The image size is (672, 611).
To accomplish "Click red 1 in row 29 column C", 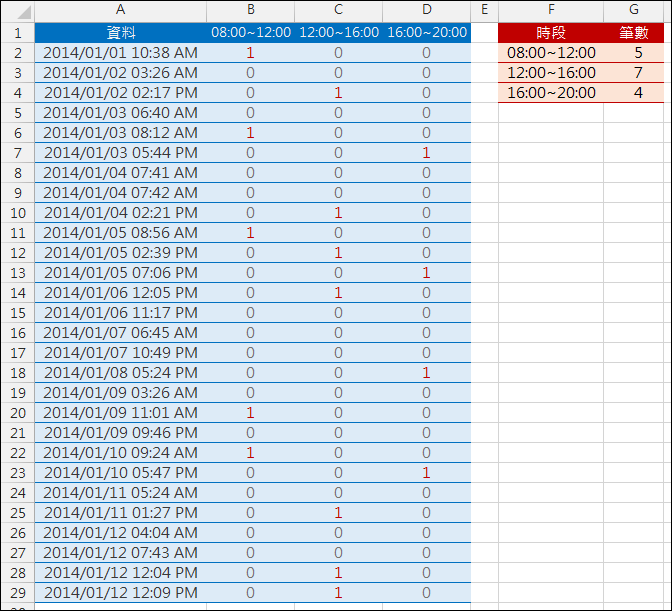I will pos(338,593).
